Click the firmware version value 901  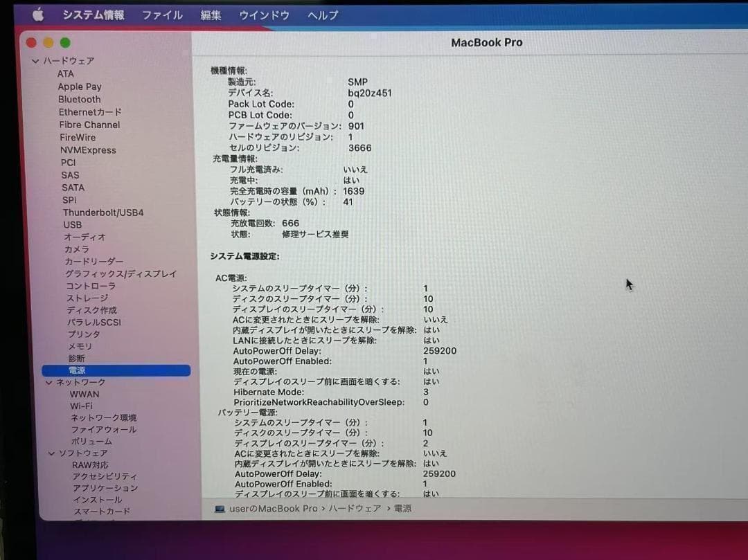point(357,126)
